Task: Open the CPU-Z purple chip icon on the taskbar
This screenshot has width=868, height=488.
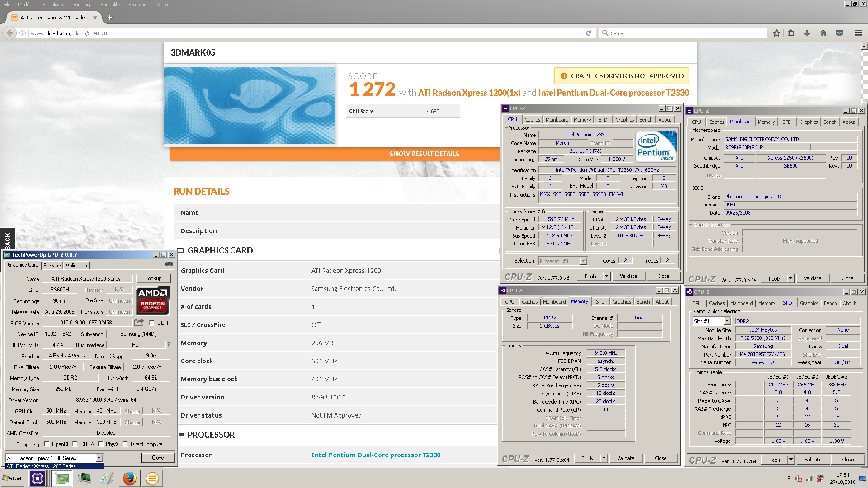Action: pyautogui.click(x=37, y=478)
